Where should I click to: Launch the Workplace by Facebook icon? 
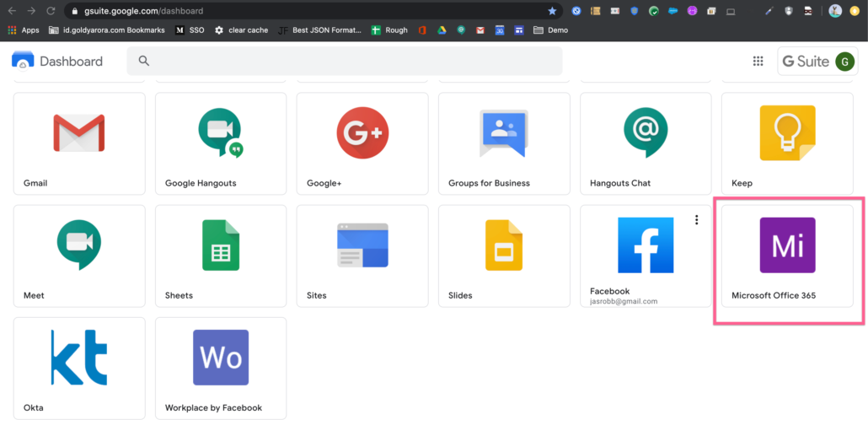click(221, 358)
